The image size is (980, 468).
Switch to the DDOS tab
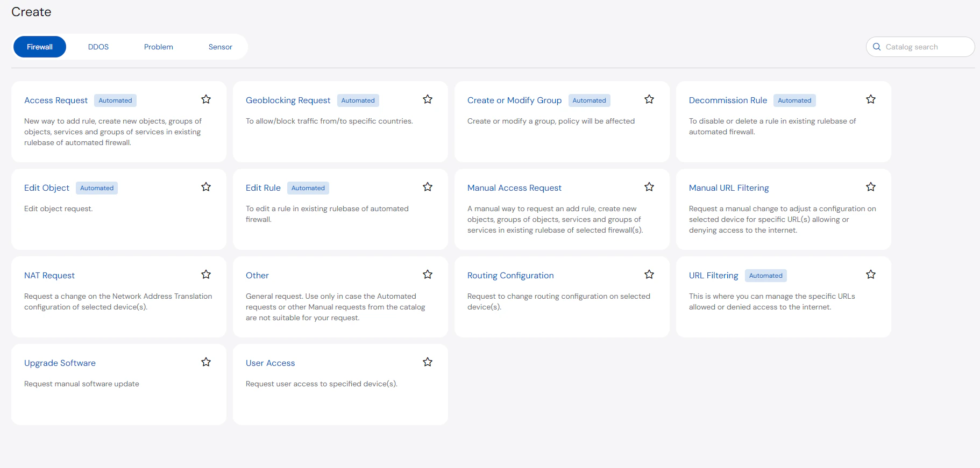coord(98,47)
